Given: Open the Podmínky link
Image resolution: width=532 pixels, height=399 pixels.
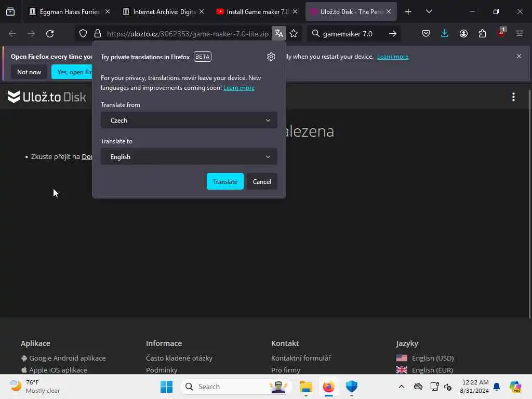Looking at the screenshot, I should (162, 370).
